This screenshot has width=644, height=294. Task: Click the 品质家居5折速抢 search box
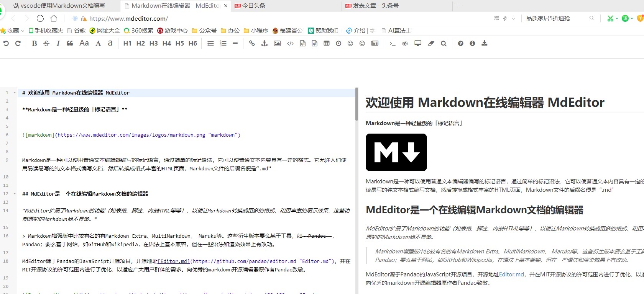click(548, 18)
